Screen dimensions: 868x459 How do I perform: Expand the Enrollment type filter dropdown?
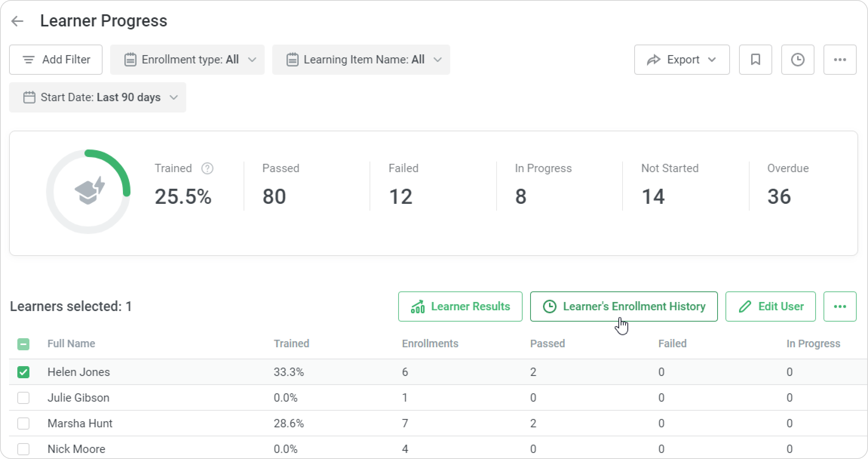[x=187, y=60]
